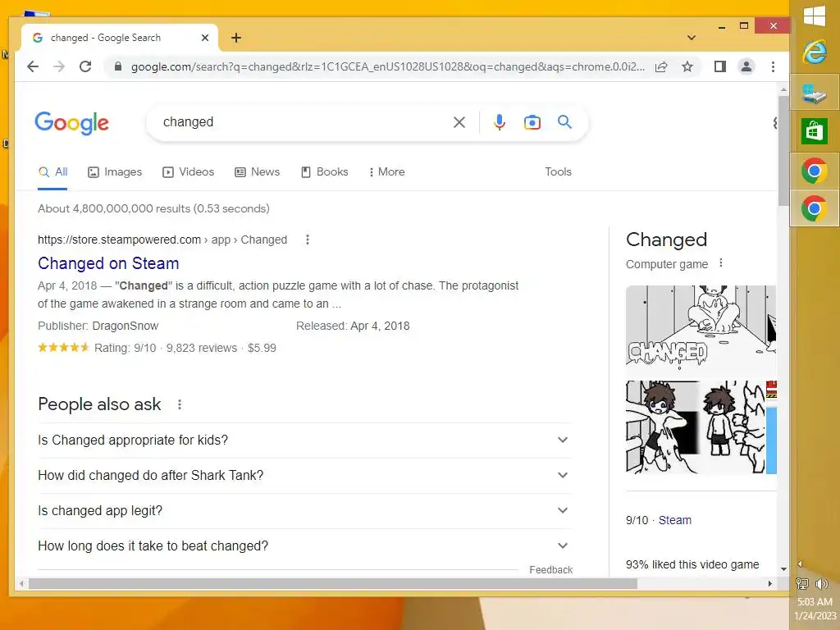Open the Steam rating link in panel
This screenshot has height=630, width=840.
674,520
